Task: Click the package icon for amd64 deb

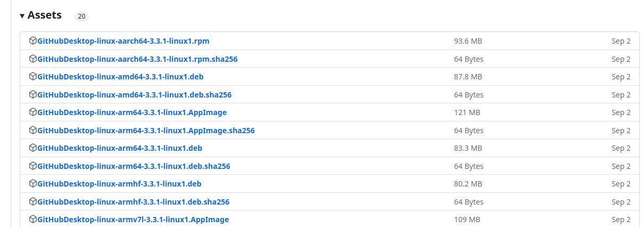Action: tap(33, 77)
